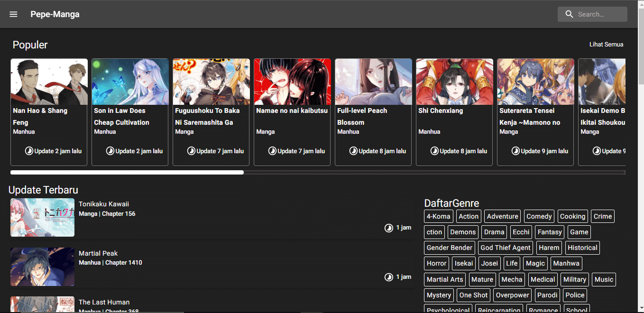Pick the Magic genre tag
The width and height of the screenshot is (644, 313).
pos(535,263)
